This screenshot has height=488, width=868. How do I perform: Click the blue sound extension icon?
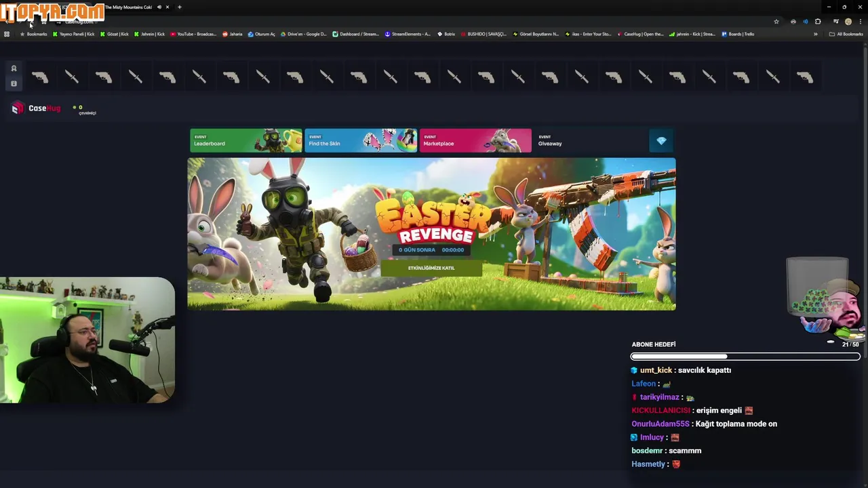(x=806, y=22)
